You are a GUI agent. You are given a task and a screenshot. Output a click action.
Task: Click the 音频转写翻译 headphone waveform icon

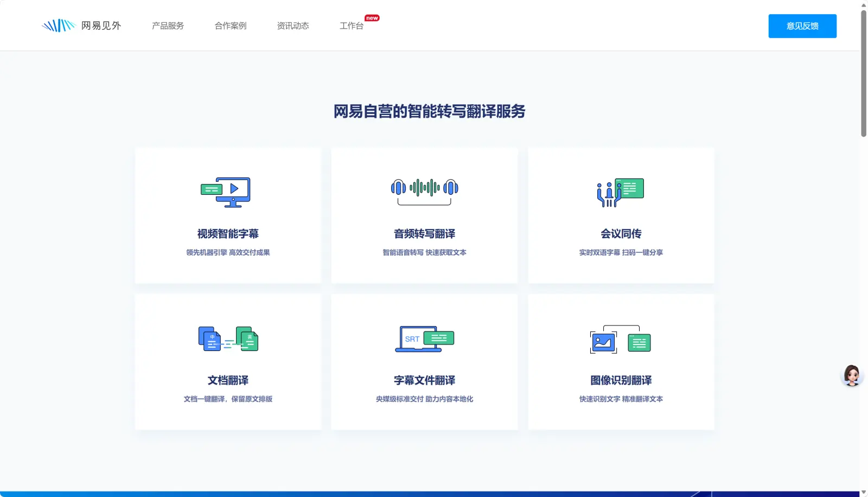point(424,192)
